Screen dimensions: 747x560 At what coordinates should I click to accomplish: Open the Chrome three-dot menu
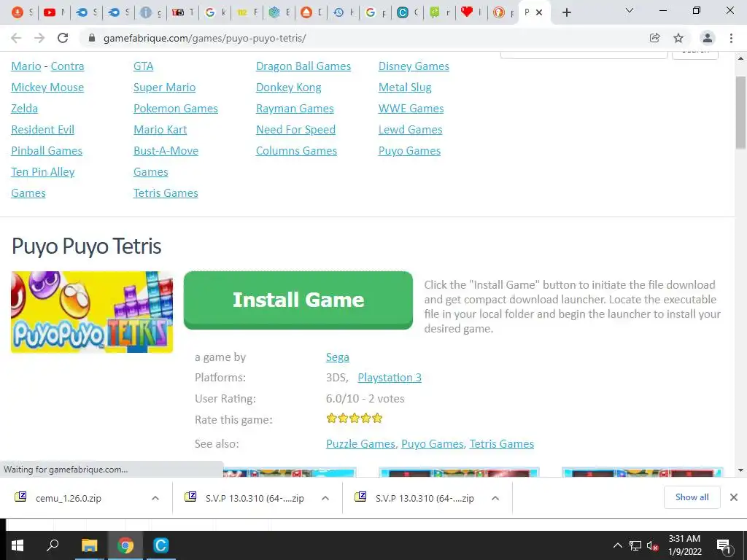[731, 38]
